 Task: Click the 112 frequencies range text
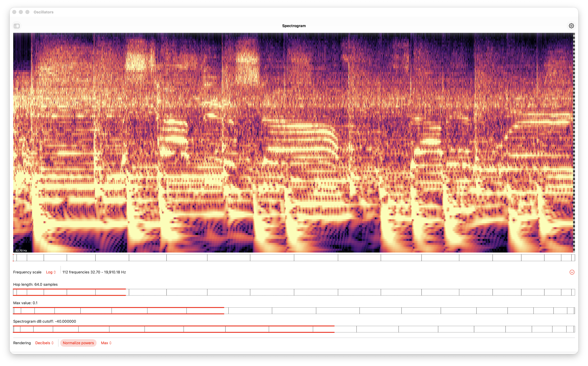94,272
